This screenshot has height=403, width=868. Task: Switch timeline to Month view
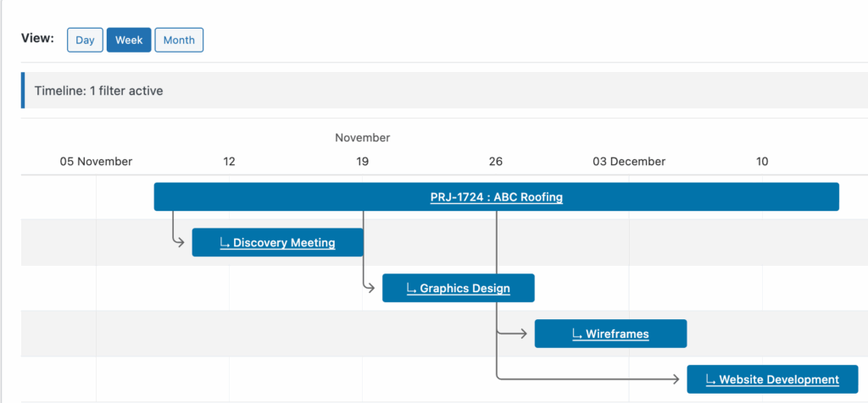pyautogui.click(x=179, y=40)
